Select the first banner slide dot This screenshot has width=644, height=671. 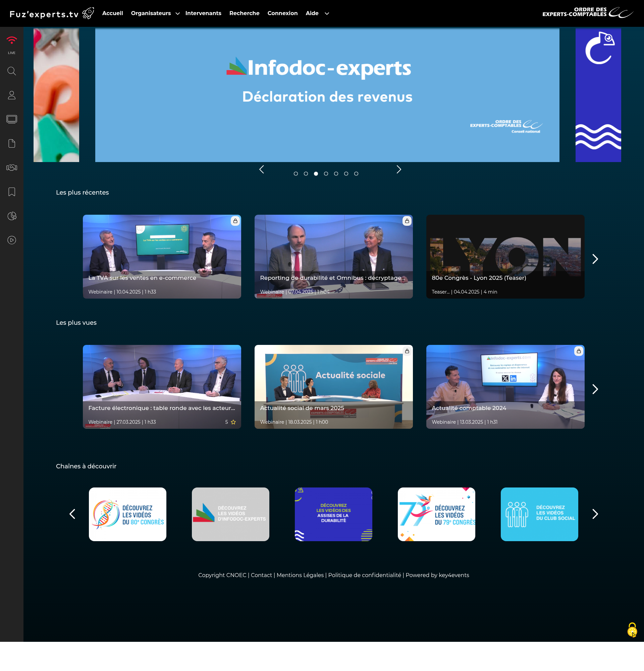[x=296, y=173]
